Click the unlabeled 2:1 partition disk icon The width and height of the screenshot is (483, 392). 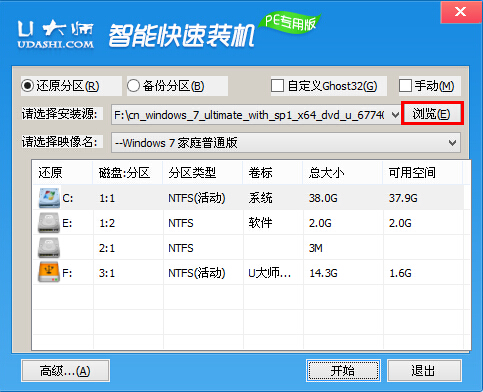pyautogui.click(x=49, y=248)
